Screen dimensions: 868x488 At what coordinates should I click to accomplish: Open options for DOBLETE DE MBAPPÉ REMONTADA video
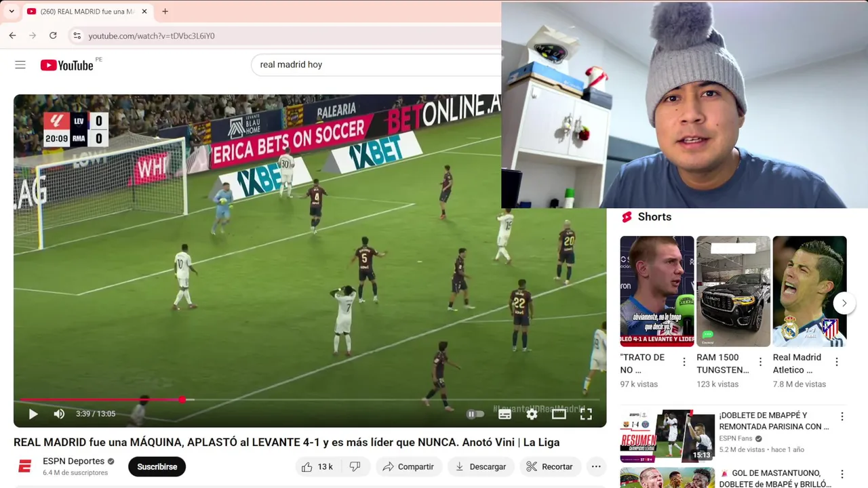point(842,417)
